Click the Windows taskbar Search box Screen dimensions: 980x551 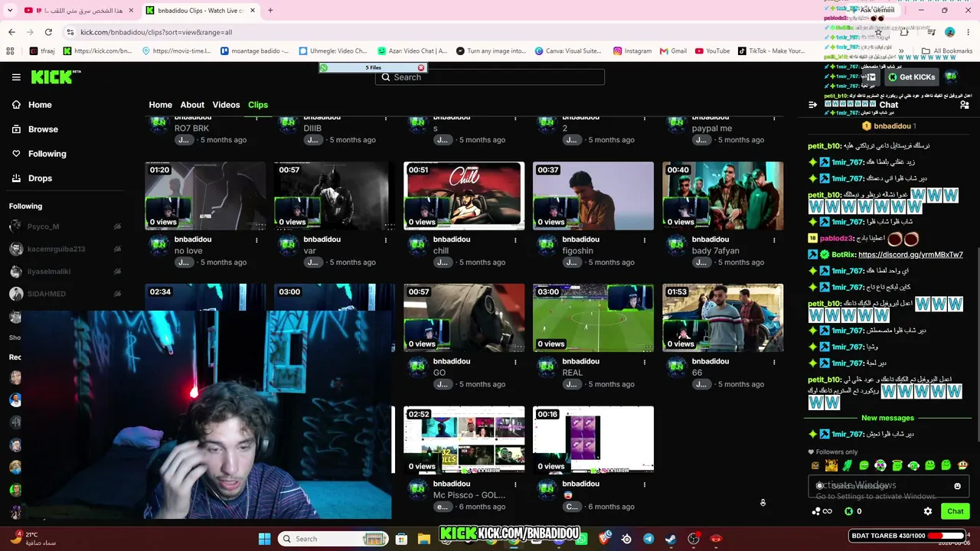coord(332,539)
